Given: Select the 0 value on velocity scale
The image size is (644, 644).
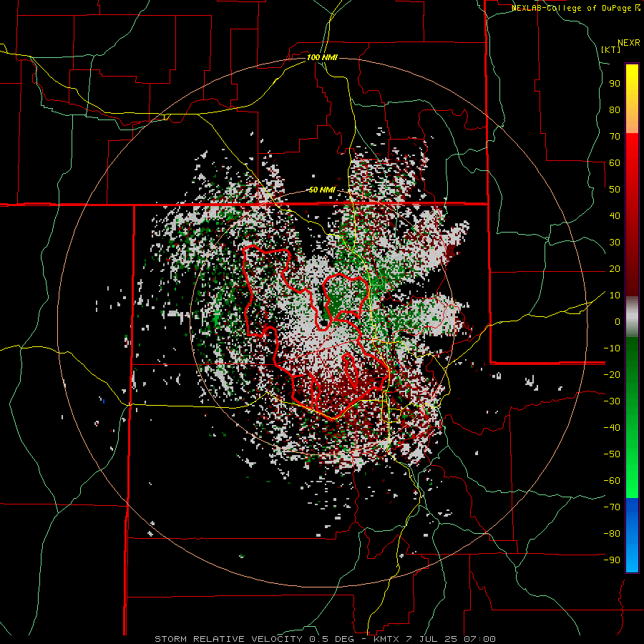Looking at the screenshot, I should pos(618,322).
